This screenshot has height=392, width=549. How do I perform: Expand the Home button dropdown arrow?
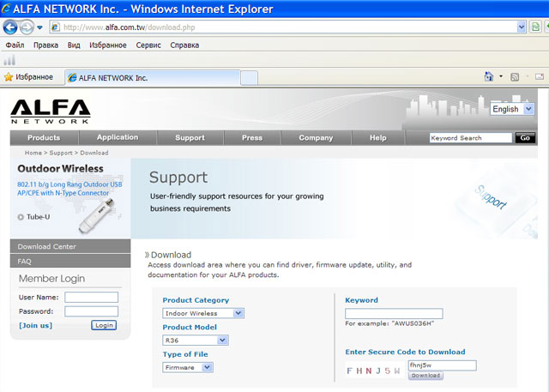(x=501, y=76)
